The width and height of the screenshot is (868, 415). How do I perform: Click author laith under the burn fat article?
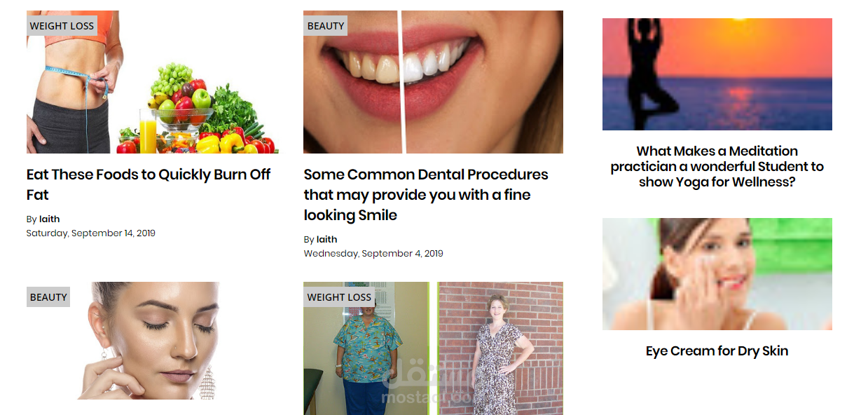pos(49,219)
